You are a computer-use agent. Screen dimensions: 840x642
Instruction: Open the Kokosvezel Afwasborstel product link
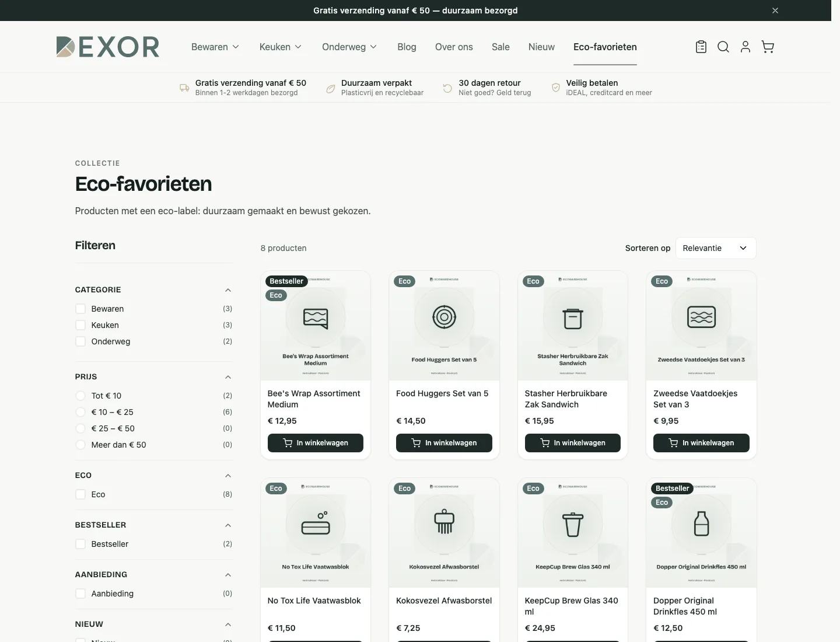(444, 601)
